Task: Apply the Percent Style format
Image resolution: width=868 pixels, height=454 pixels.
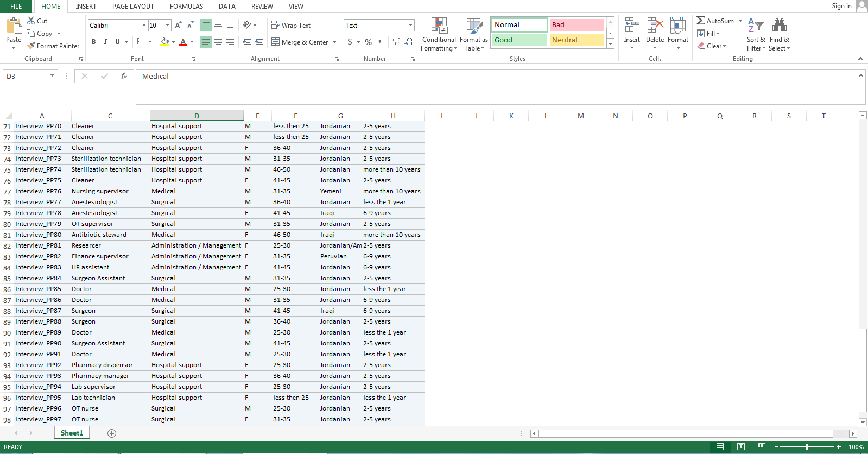Action: [369, 42]
